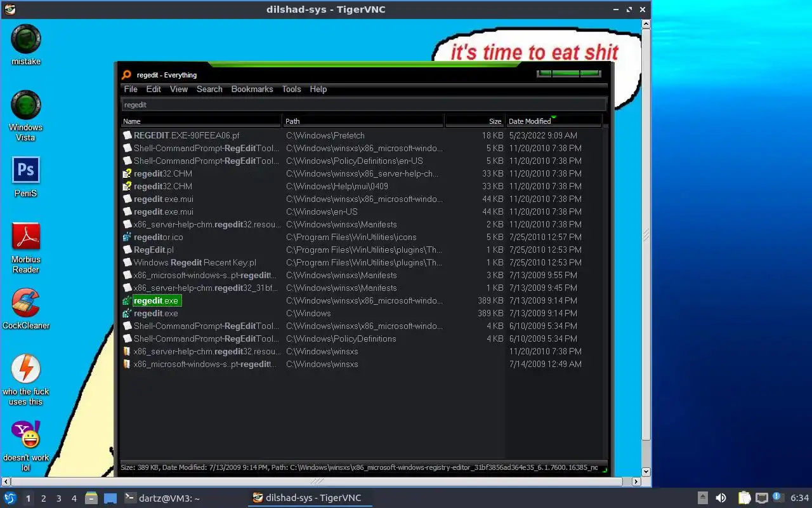The height and width of the screenshot is (508, 812).
Task: Launch the CCleaner-style brush desktop icon
Action: tap(26, 304)
